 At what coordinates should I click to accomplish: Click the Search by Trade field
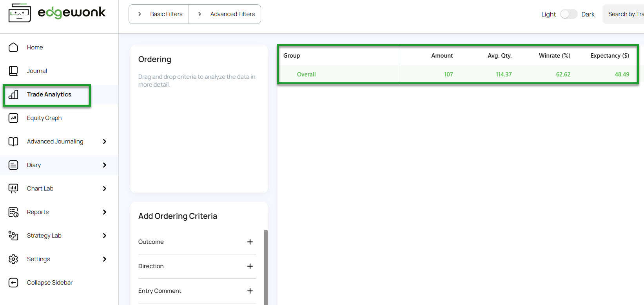coord(623,14)
